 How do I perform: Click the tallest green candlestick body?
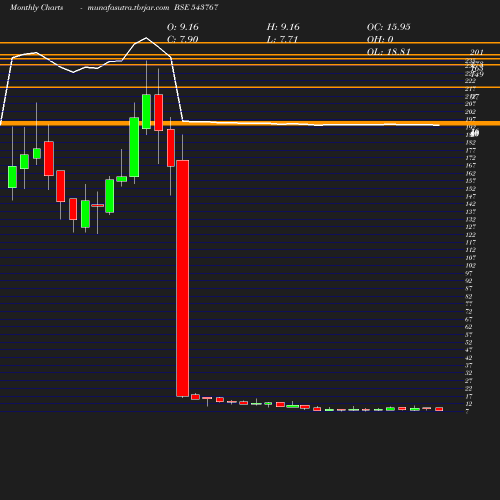pyautogui.click(x=134, y=147)
